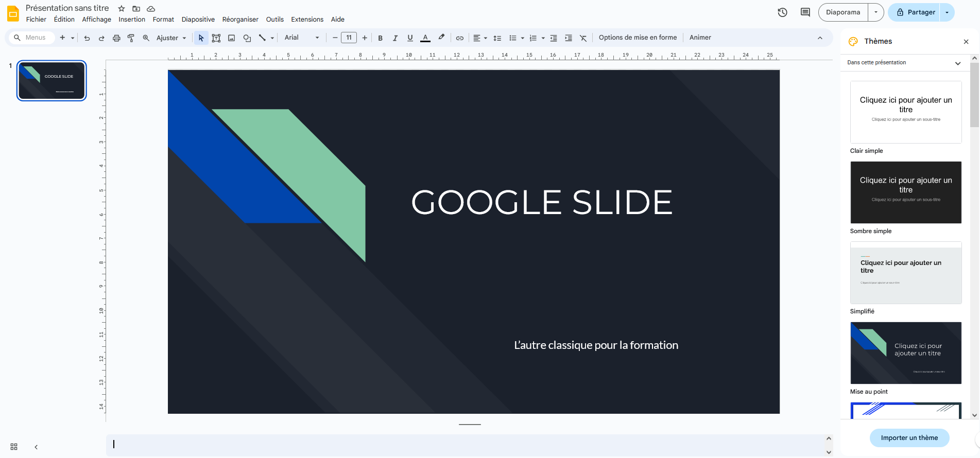Decrease font size with minus button
Screen dimensions: 980x458
click(x=335, y=38)
